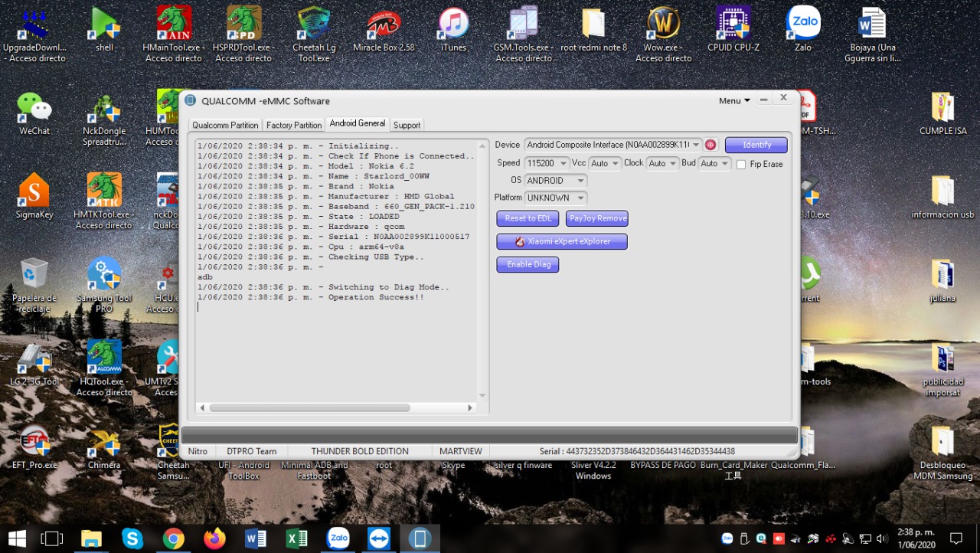Image resolution: width=980 pixels, height=553 pixels.
Task: Open the WeChat desktop icon
Action: click(34, 113)
